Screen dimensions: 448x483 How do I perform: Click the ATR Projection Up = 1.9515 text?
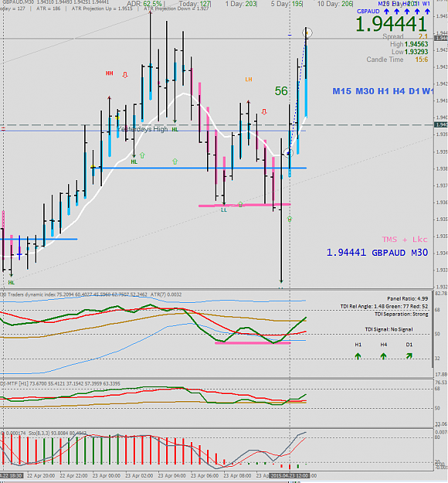(x=102, y=9)
